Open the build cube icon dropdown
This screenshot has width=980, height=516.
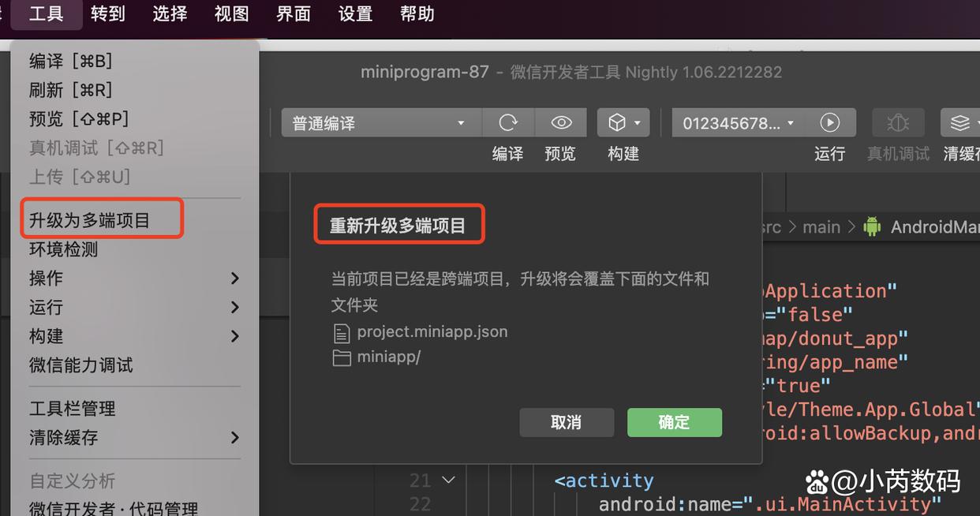click(x=623, y=123)
